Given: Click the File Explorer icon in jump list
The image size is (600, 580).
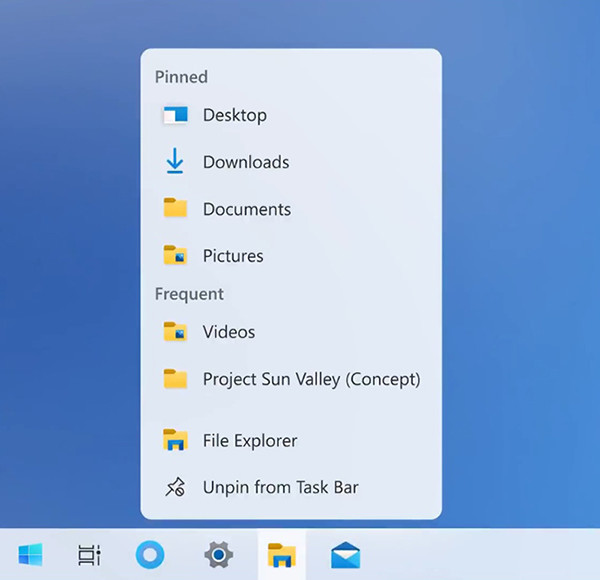Looking at the screenshot, I should [x=175, y=440].
